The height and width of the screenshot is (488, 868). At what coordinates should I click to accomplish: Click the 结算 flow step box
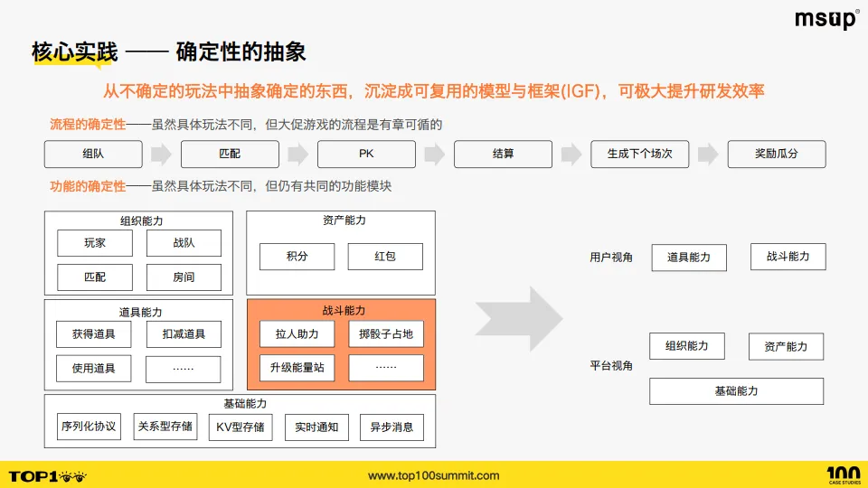click(x=504, y=154)
